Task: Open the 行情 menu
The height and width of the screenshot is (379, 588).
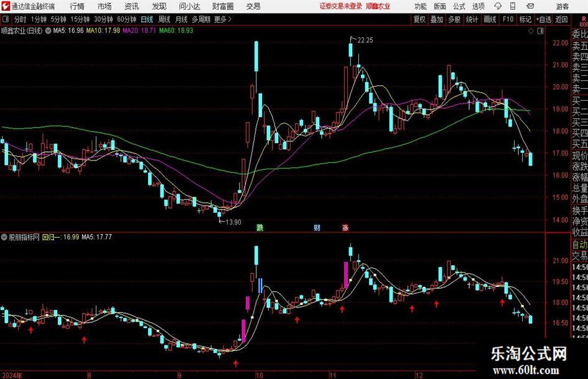Action: click(x=77, y=6)
